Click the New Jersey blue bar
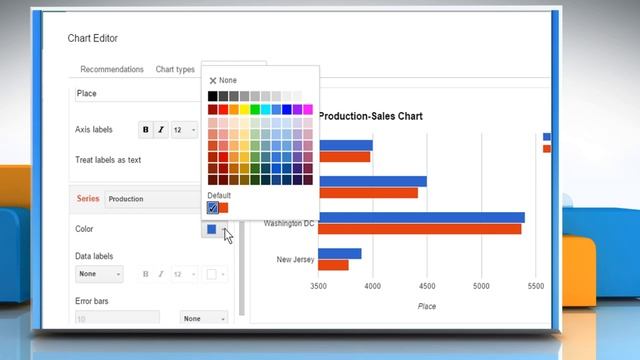 point(340,254)
